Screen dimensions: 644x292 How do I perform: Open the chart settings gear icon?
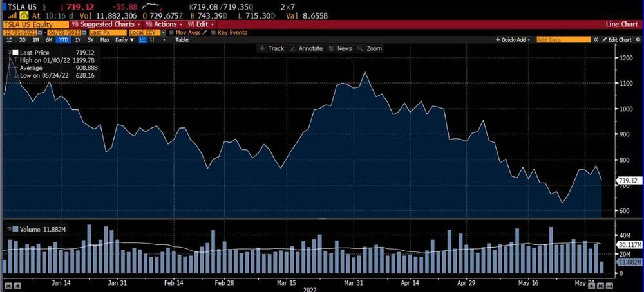click(x=638, y=40)
